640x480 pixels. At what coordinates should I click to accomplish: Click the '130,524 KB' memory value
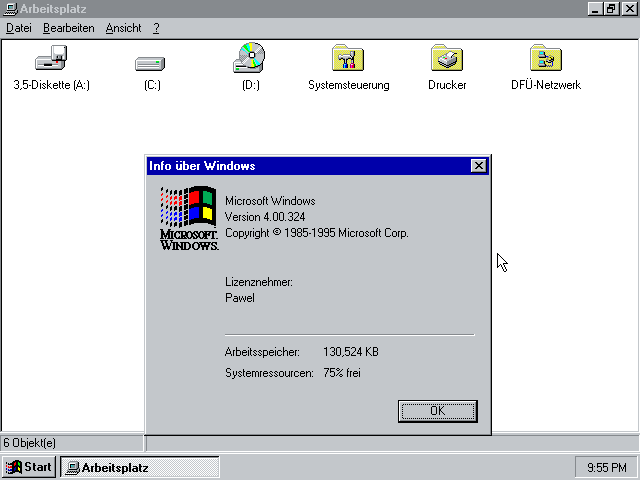point(351,352)
